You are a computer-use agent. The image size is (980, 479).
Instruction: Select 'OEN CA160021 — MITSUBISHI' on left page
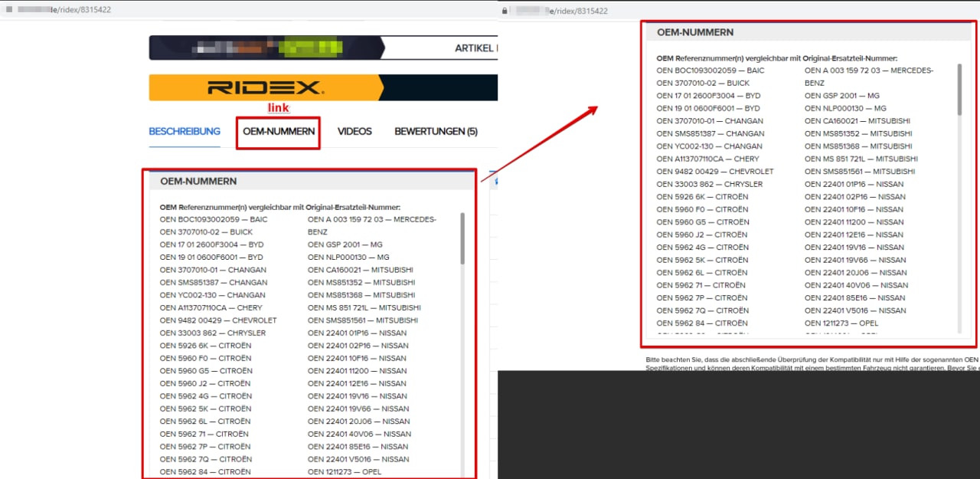pyautogui.click(x=361, y=270)
